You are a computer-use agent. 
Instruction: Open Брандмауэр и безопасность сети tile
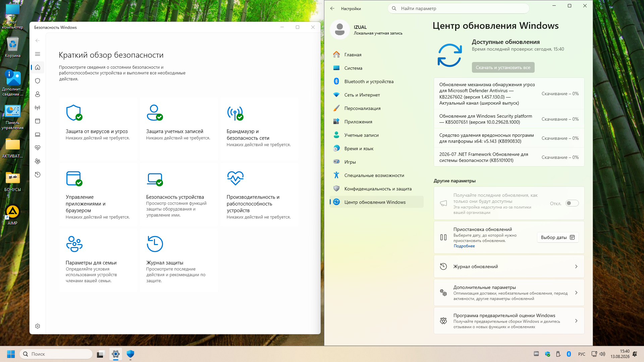point(259,129)
